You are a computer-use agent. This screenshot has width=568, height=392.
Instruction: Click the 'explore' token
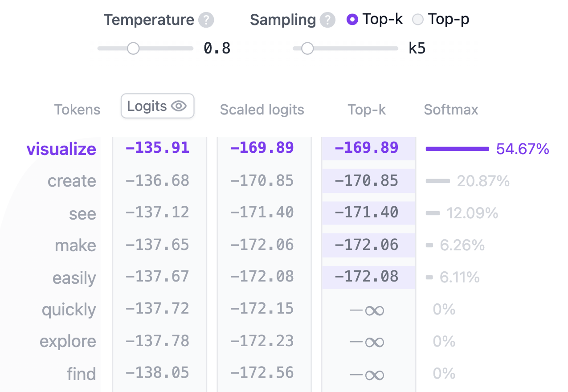click(68, 342)
